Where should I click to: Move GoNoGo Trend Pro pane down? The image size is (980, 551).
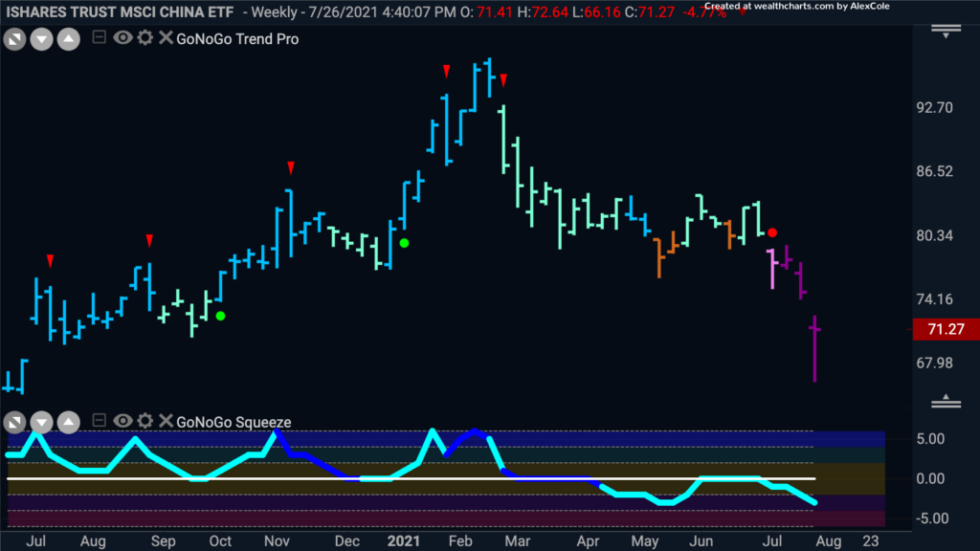(42, 39)
